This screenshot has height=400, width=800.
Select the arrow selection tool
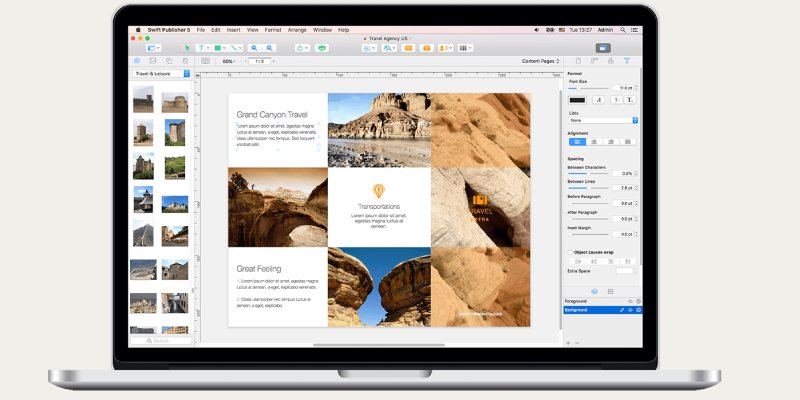pyautogui.click(x=187, y=48)
